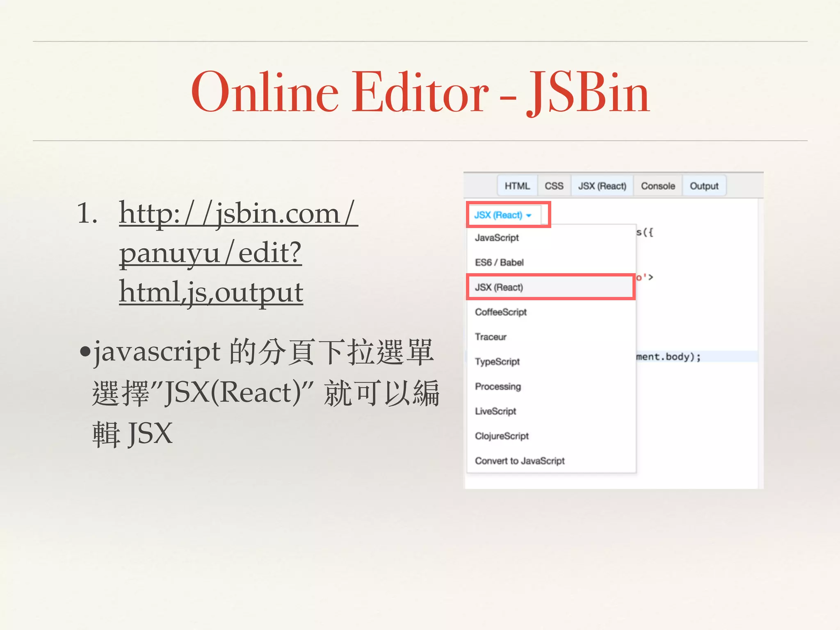Select Processing in the dropdown list
840x630 pixels.
551,386
